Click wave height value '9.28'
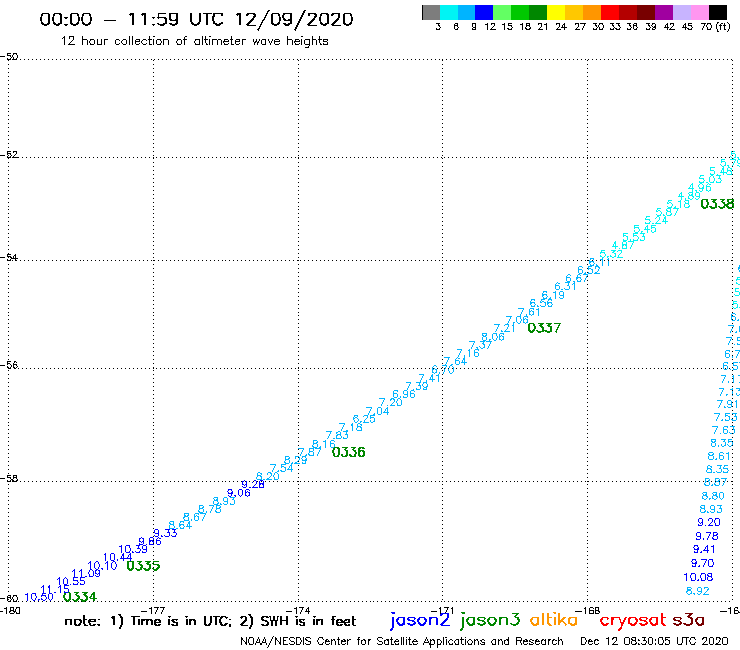 pos(253,484)
